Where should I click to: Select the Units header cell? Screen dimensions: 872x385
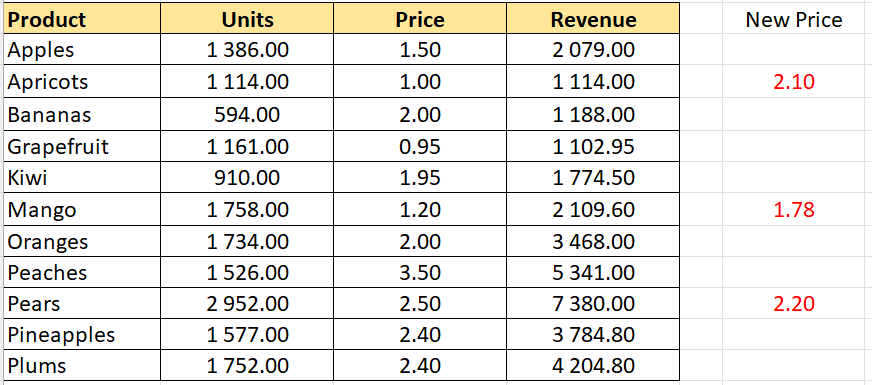tap(247, 19)
